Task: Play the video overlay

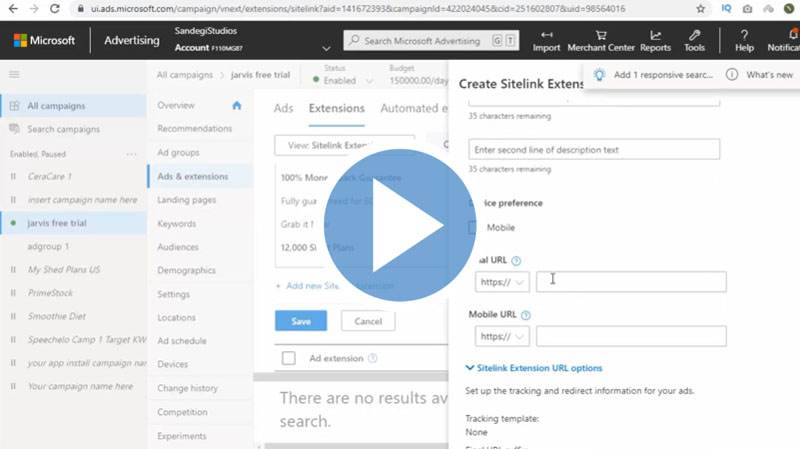Action: tap(400, 225)
